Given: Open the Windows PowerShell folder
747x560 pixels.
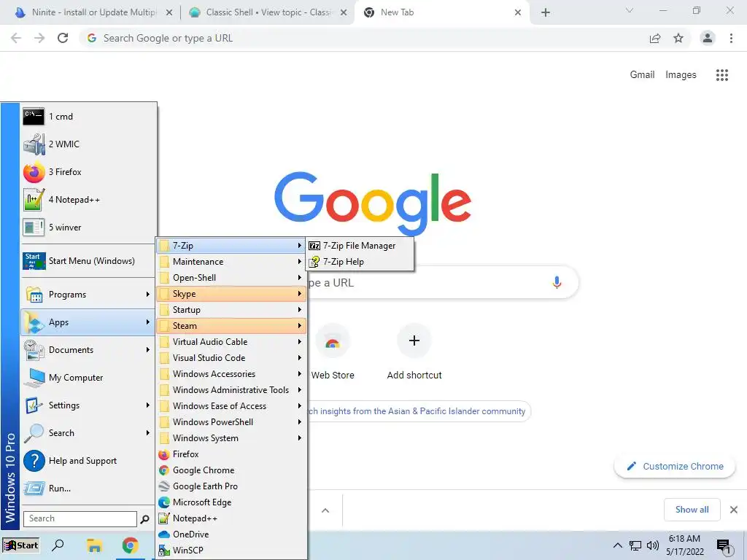Looking at the screenshot, I should (231, 422).
